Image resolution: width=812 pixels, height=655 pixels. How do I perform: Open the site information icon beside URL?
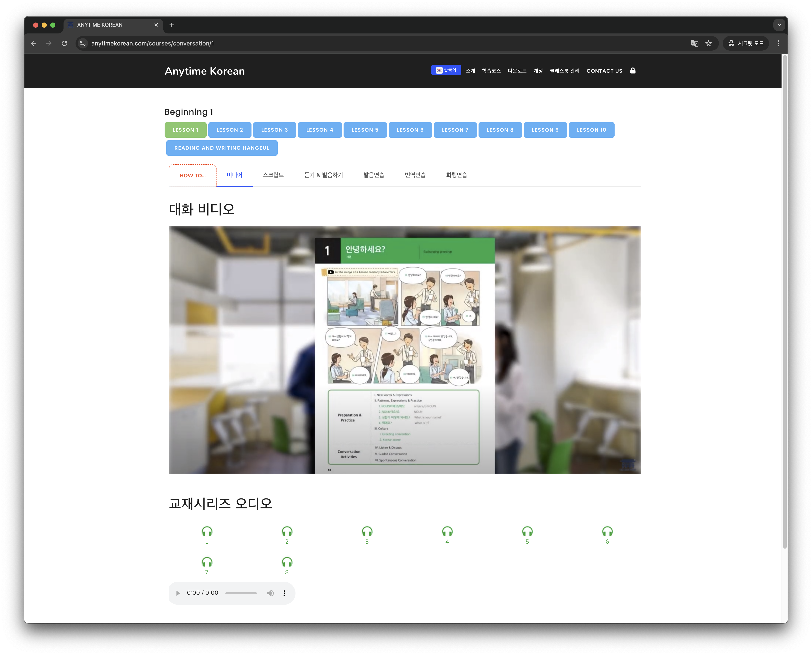pyautogui.click(x=83, y=43)
